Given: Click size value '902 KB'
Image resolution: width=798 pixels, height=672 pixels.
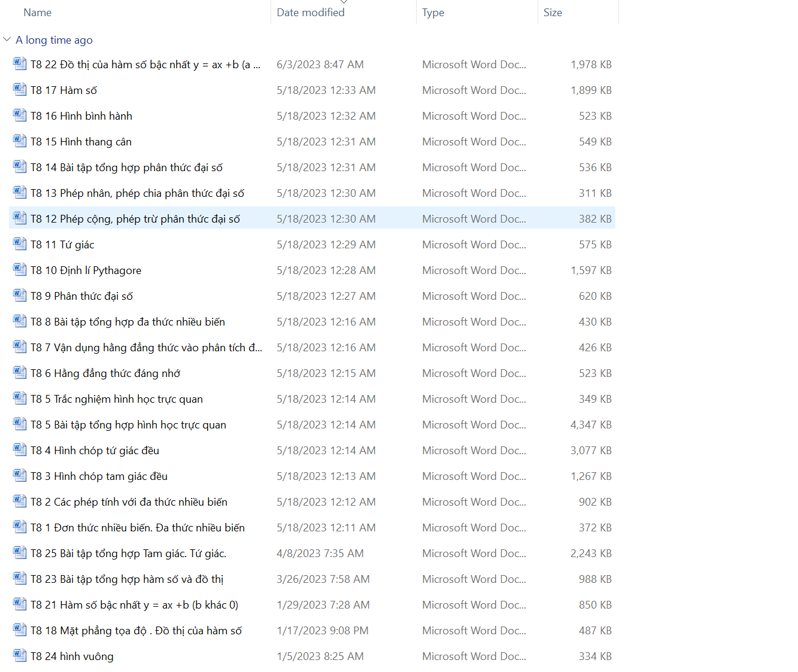Looking at the screenshot, I should point(595,502).
